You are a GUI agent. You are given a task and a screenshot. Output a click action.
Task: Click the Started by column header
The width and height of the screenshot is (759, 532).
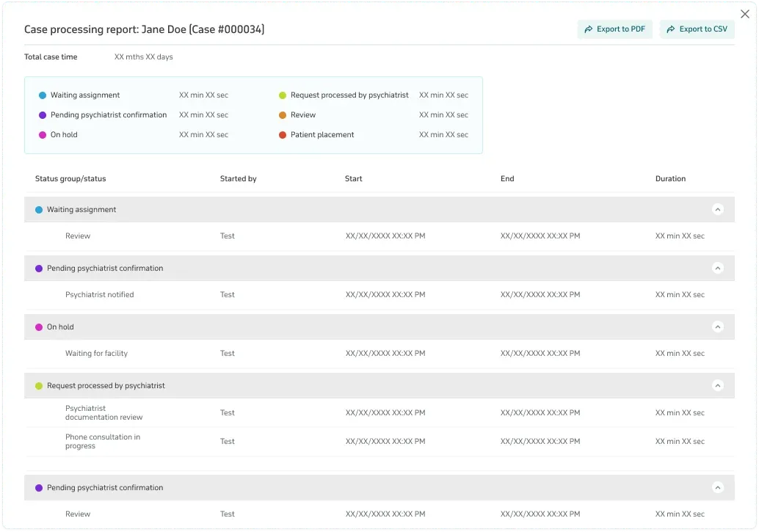coord(238,178)
